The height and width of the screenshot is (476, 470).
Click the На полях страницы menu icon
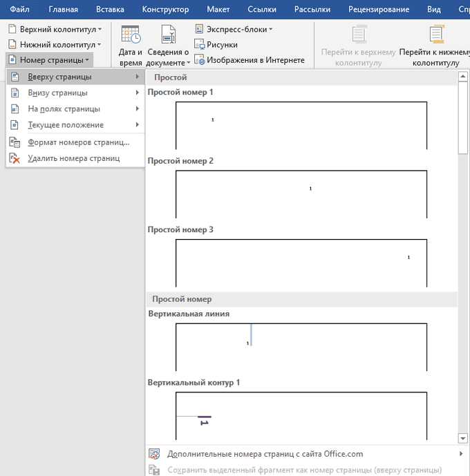pyautogui.click(x=15, y=108)
